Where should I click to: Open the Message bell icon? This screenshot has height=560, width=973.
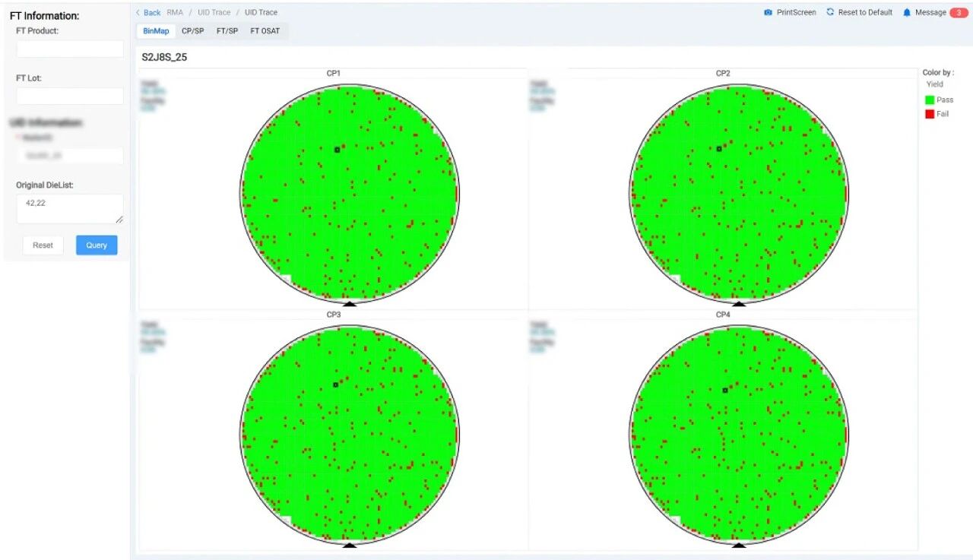click(x=907, y=13)
